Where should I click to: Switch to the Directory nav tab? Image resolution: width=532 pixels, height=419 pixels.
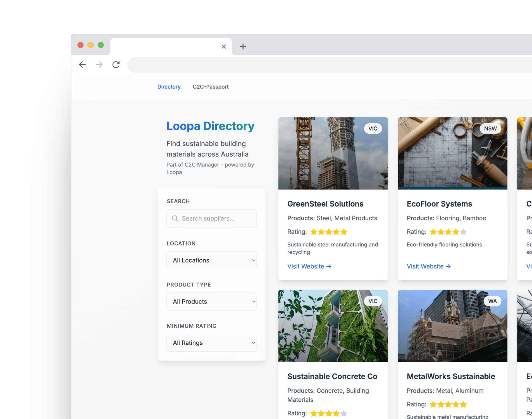(169, 87)
